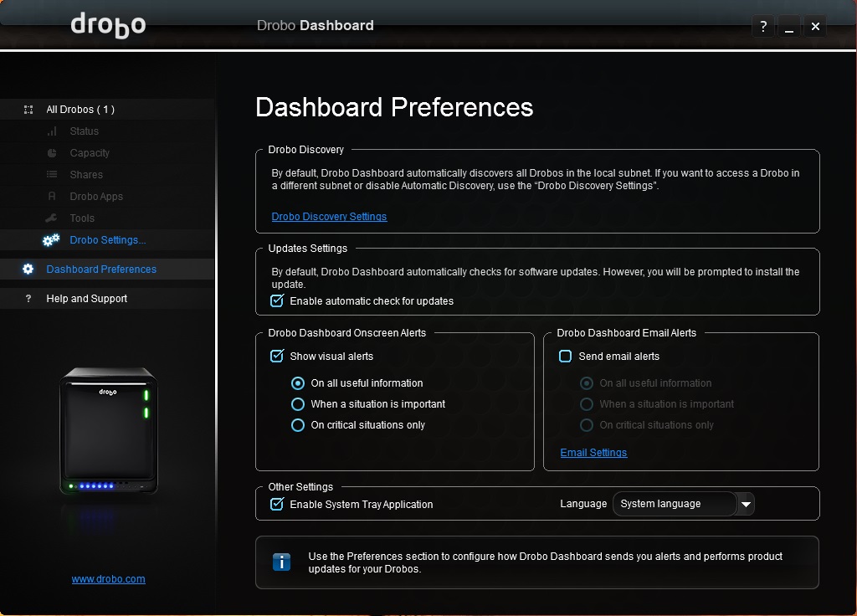Image resolution: width=857 pixels, height=616 pixels.
Task: Minimize the Drobo Dashboard window
Action: click(789, 26)
